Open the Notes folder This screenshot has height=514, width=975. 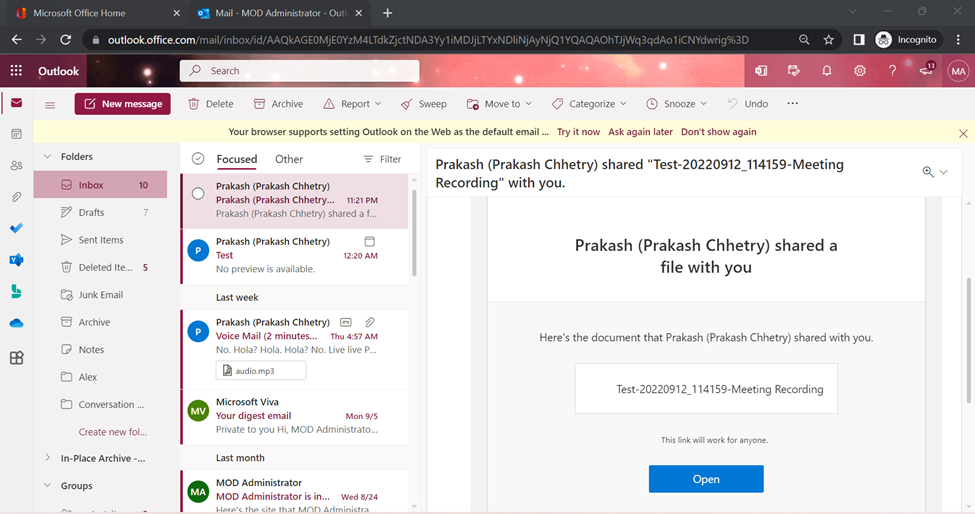coord(100,349)
